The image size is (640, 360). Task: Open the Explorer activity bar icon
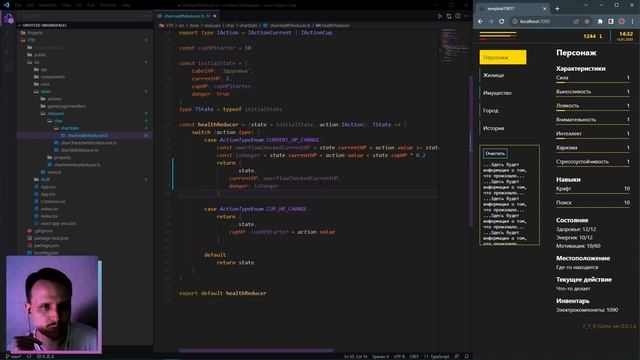[x=8, y=19]
